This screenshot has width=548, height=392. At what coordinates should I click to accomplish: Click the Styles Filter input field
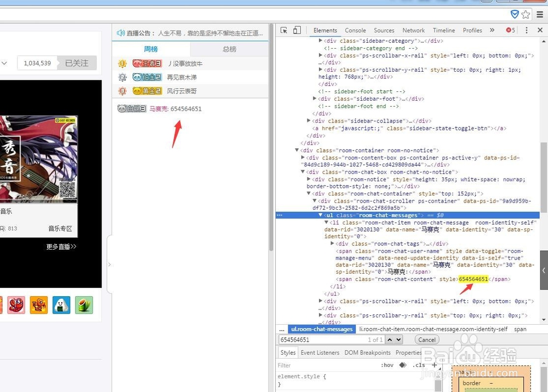[327, 365]
